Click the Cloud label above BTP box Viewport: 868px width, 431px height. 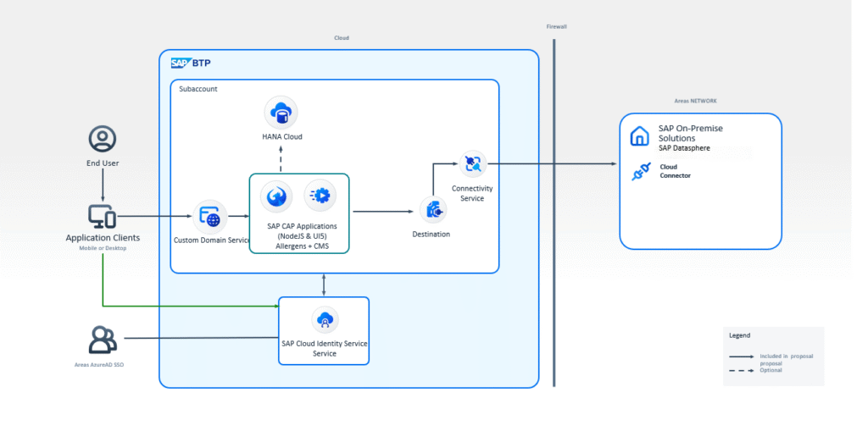click(x=342, y=38)
